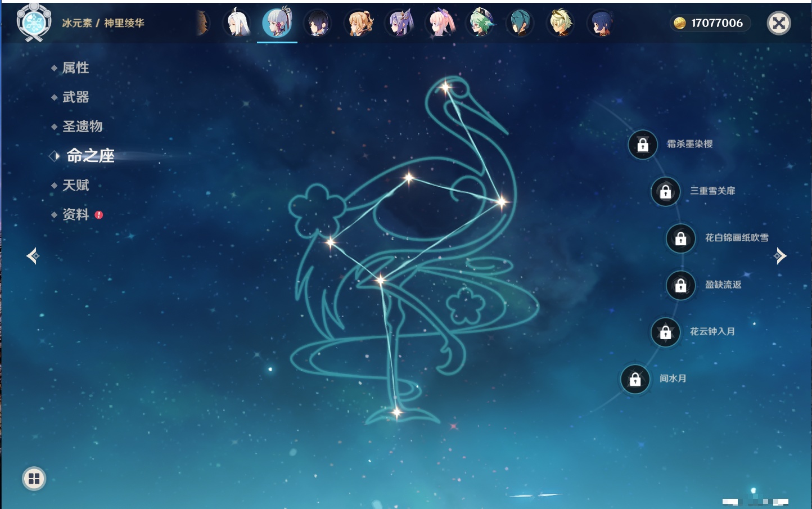Image resolution: width=812 pixels, height=509 pixels.
Task: Select the pink-haired character portrait
Action: (440, 24)
